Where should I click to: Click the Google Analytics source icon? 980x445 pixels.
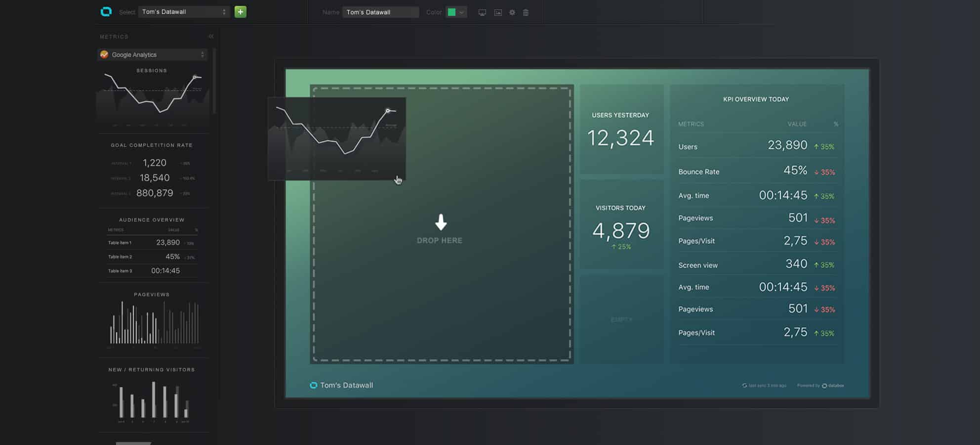[104, 55]
